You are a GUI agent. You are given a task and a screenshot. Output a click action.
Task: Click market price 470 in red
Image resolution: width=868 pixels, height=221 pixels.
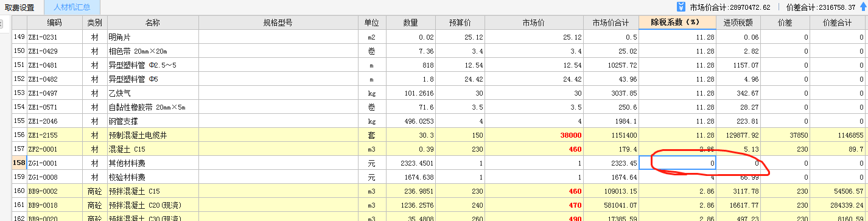[533, 205]
